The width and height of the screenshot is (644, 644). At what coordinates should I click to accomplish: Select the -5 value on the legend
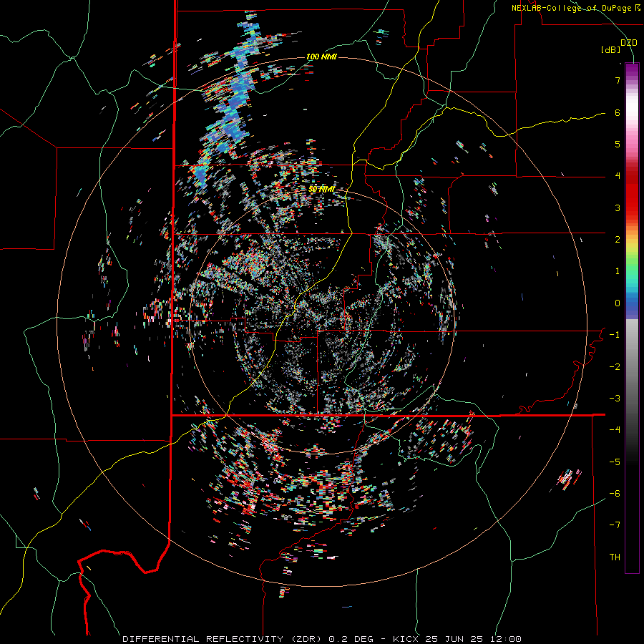[x=615, y=462]
